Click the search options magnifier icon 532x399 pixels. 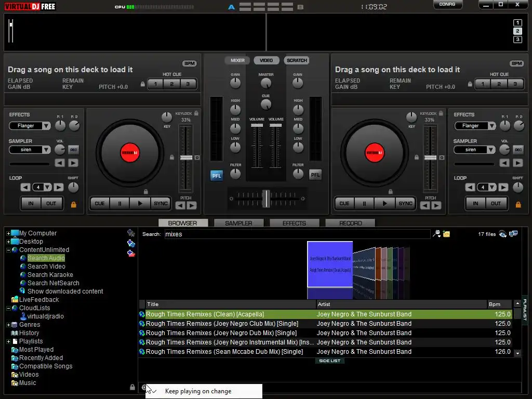tap(436, 234)
